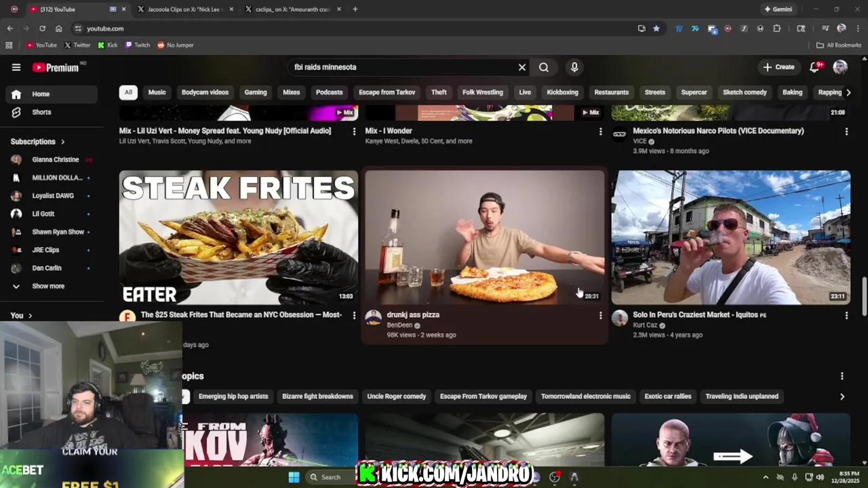Viewport: 868px width, 488px height.
Task: Expand the Subscriptions section
Action: click(38, 142)
